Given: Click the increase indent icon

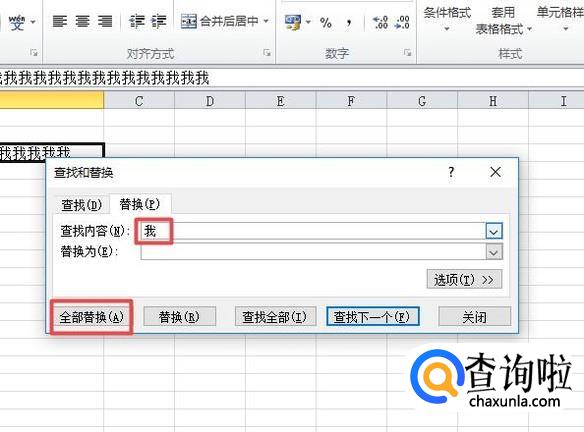Looking at the screenshot, I should click(x=159, y=21).
